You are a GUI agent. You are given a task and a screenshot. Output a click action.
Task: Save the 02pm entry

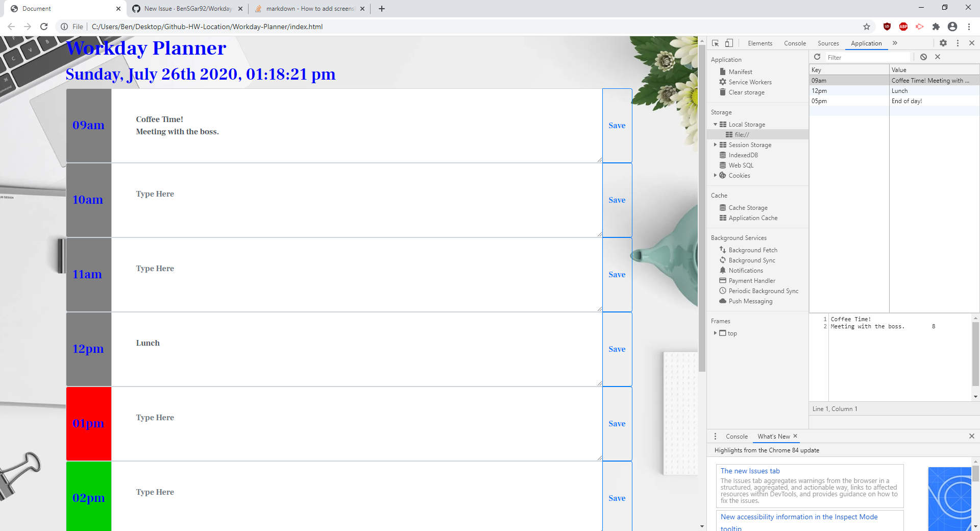coord(617,496)
